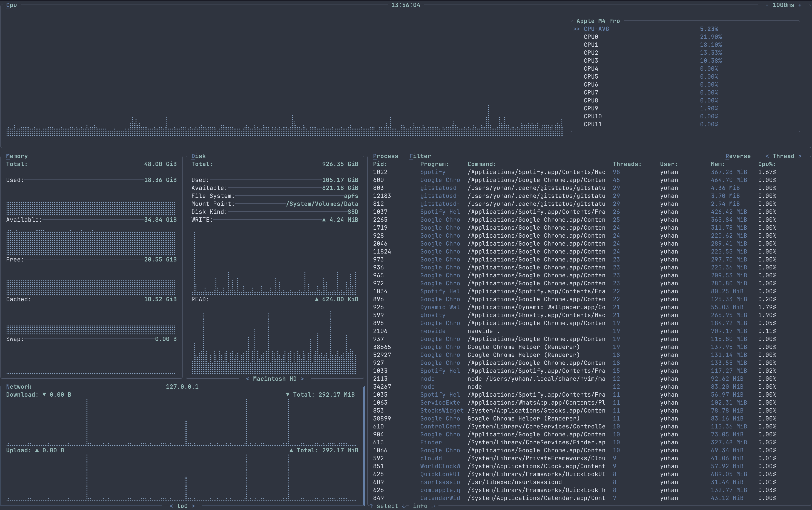Toggle the Reverse sort option
Image resolution: width=812 pixels, height=510 pixels.
pyautogui.click(x=738, y=156)
